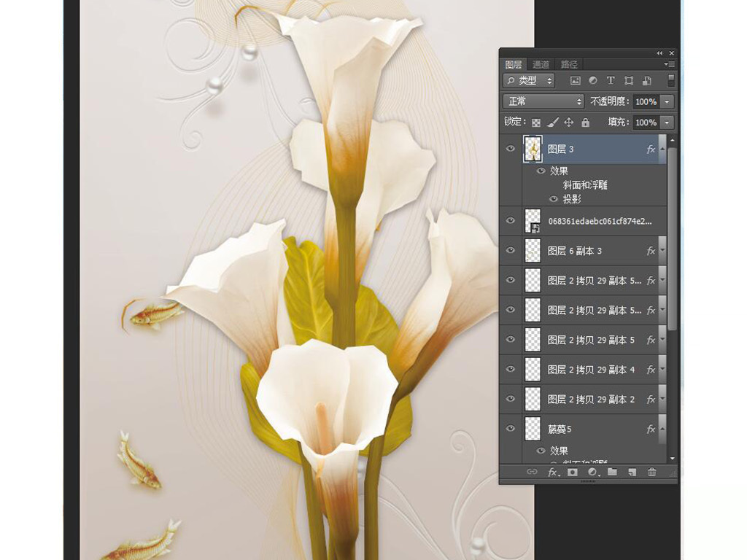Select the type layers filter icon

[611, 80]
